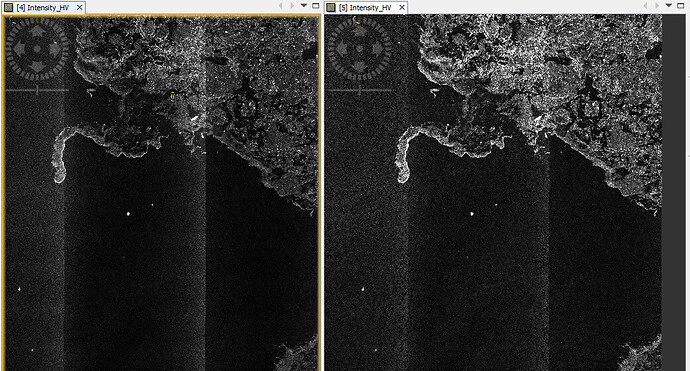Click zoom slider handle in [4] view
The image size is (690, 371).
pos(37,90)
